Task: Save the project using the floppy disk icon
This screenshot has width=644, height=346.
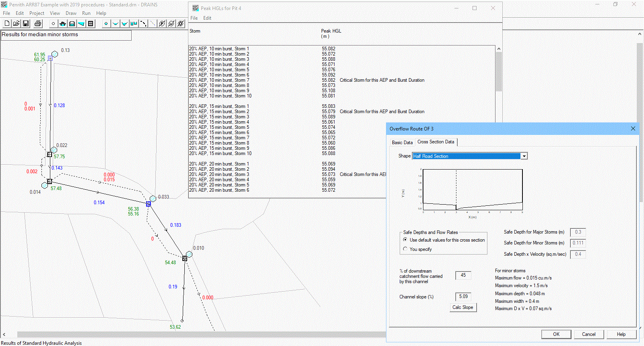Action: (x=26, y=24)
